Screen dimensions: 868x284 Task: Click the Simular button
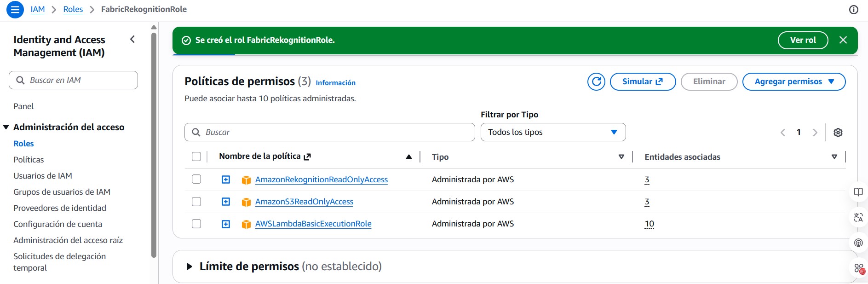point(643,81)
